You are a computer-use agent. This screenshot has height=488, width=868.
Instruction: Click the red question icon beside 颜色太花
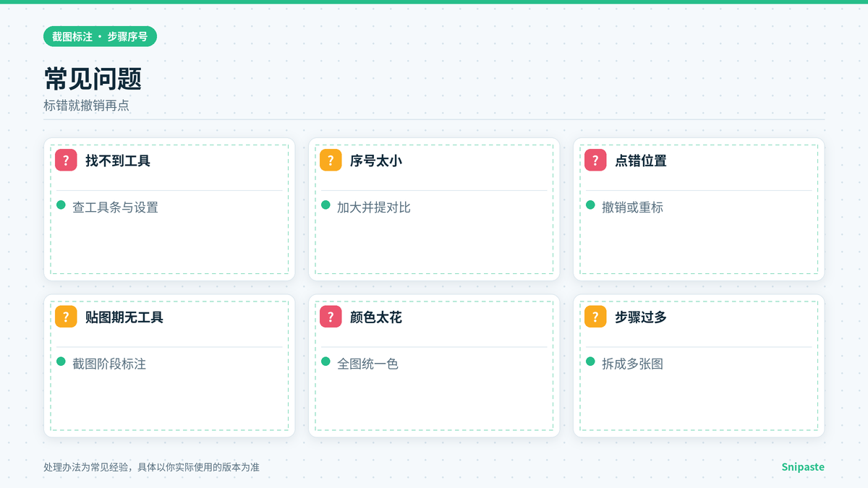click(331, 317)
